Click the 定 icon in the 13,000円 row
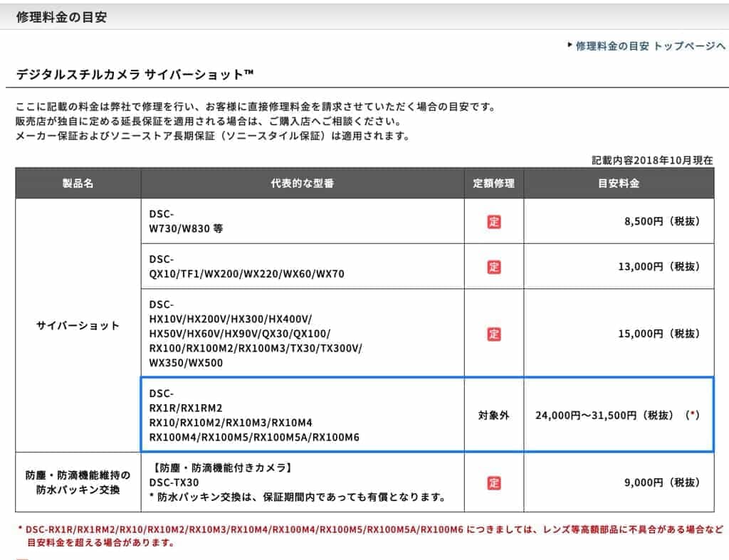The width and height of the screenshot is (729, 560). 494,267
